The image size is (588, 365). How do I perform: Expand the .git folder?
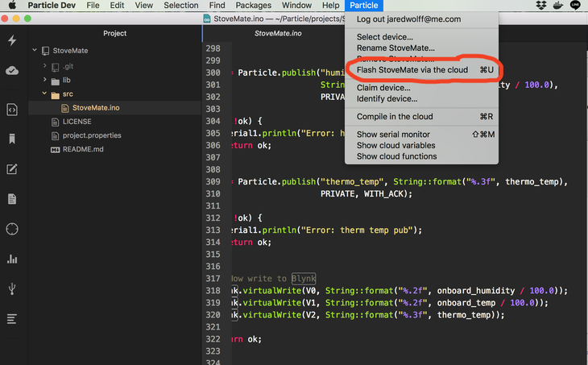pos(44,65)
